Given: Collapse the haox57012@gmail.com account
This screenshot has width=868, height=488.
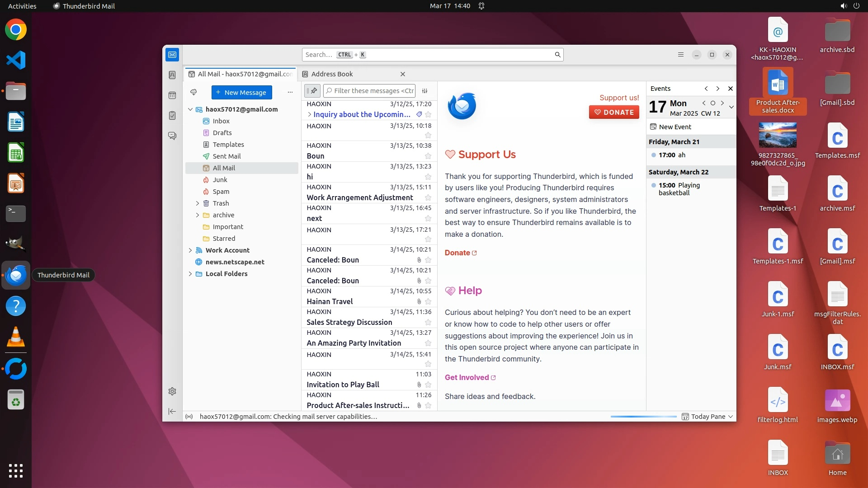Looking at the screenshot, I should 190,109.
